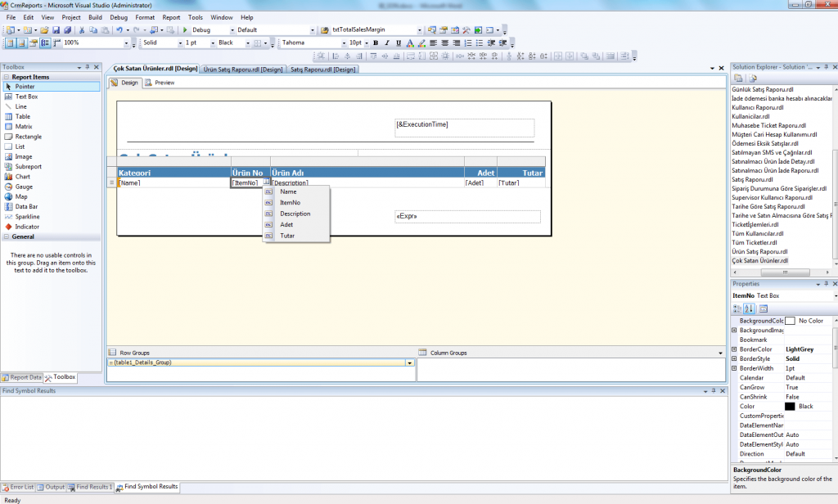Click the Color property black swatch
The height and width of the screenshot is (504, 838).
click(790, 407)
